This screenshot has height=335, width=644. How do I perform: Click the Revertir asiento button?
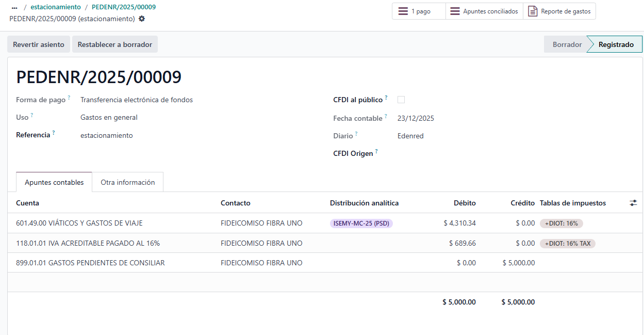(x=39, y=44)
